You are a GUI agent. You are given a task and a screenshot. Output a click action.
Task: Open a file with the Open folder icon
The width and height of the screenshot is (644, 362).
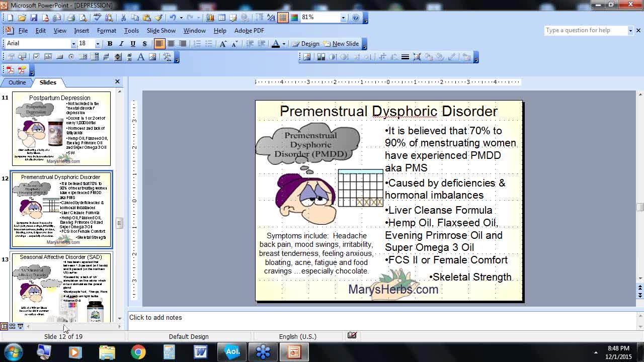click(22, 18)
